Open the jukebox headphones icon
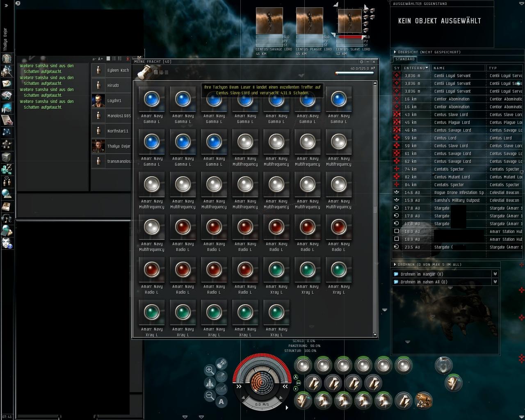The height and width of the screenshot is (420, 525). coord(7,218)
